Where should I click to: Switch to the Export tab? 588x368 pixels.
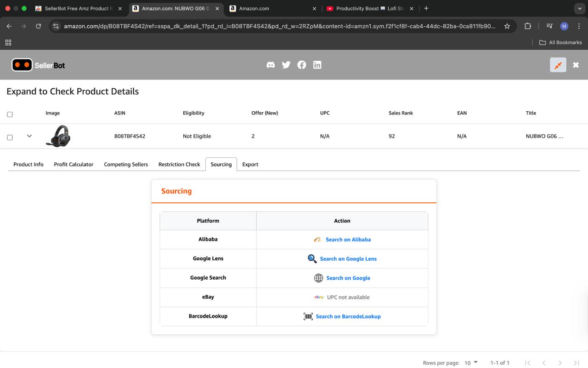[250, 164]
